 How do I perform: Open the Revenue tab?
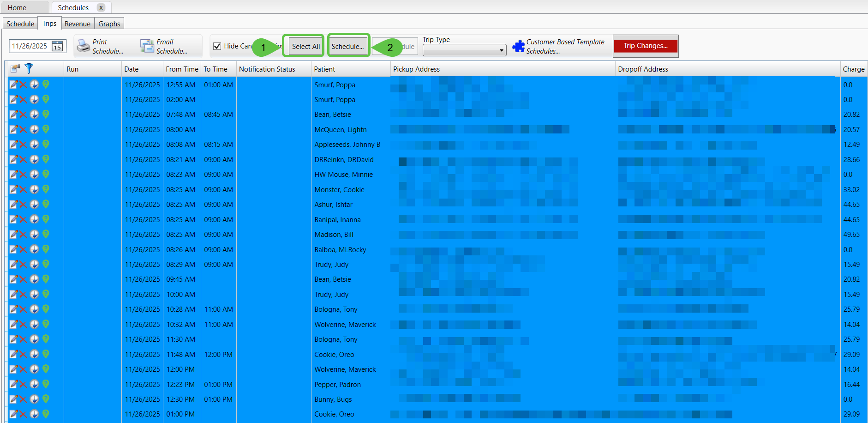[78, 24]
